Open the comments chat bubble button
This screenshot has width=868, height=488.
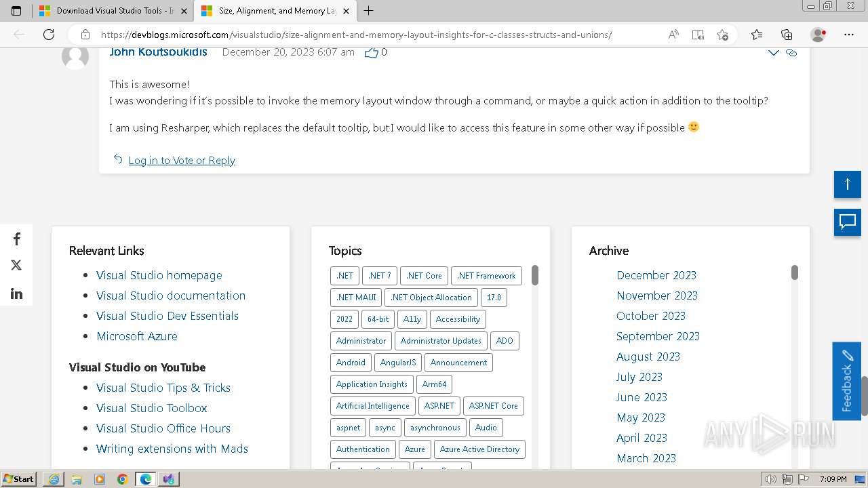point(847,222)
